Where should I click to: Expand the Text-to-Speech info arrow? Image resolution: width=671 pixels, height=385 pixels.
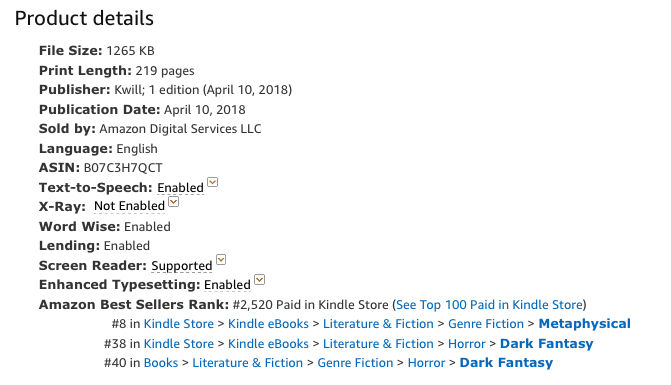(213, 182)
